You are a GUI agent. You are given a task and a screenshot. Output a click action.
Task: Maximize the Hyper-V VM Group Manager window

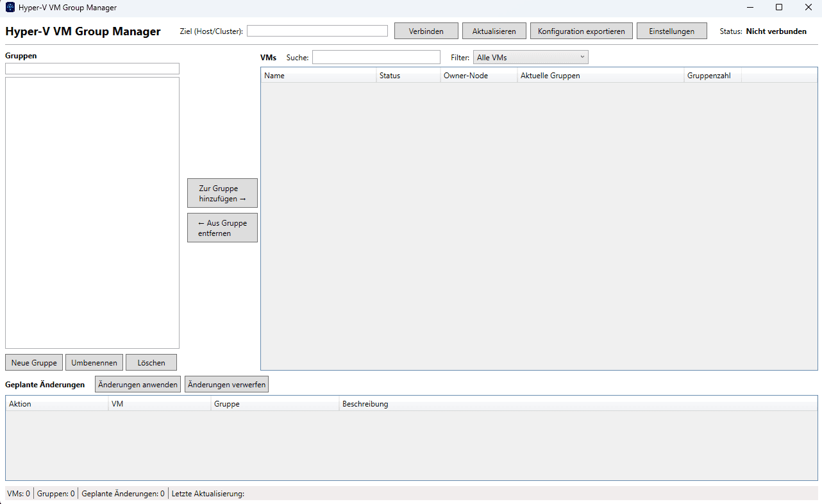point(779,8)
